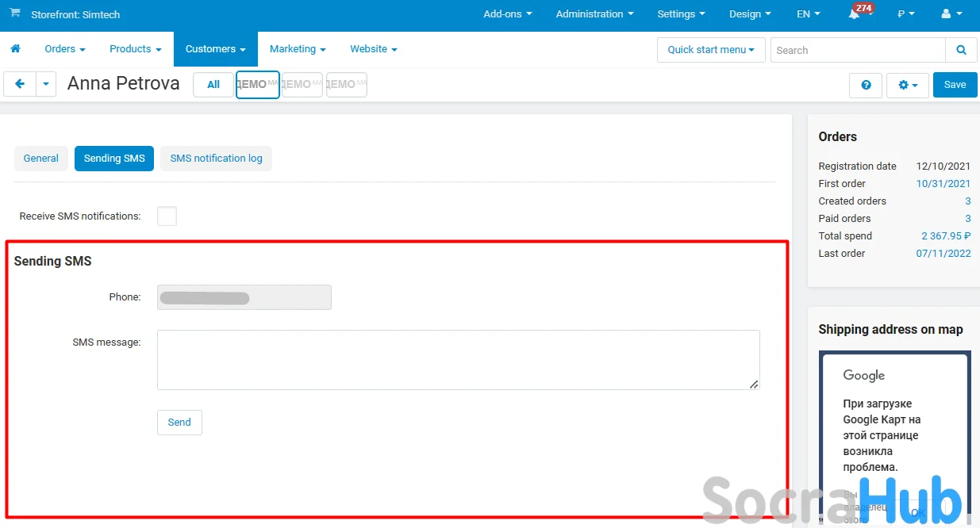This screenshot has height=528, width=980.
Task: Open the ruble currency dropdown
Action: click(x=905, y=14)
